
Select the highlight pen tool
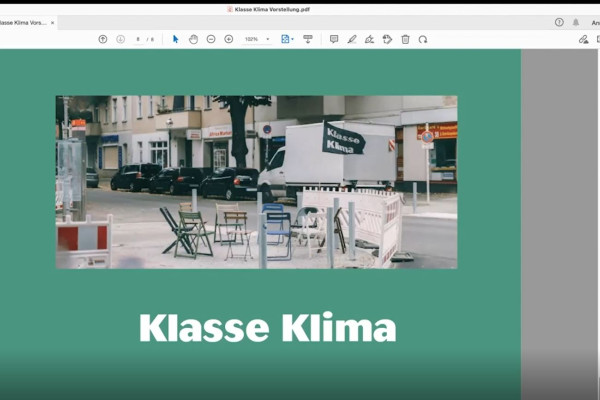tap(352, 39)
